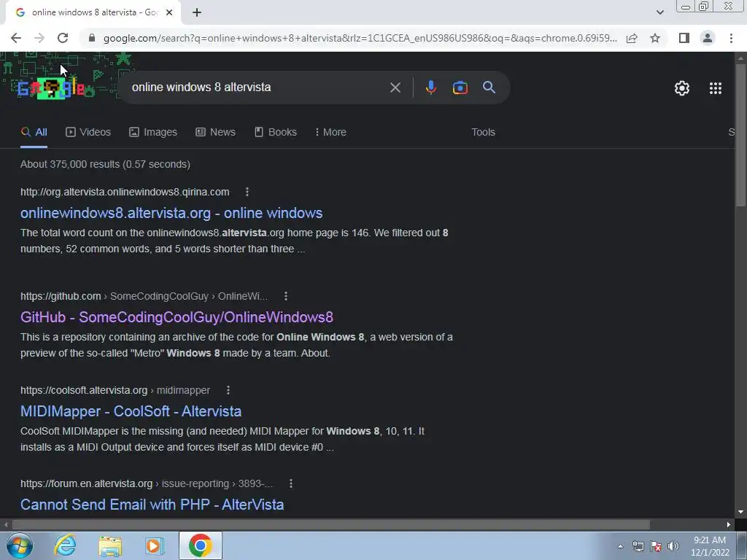747x560 pixels.
Task: Open search Tools options
Action: [483, 133]
